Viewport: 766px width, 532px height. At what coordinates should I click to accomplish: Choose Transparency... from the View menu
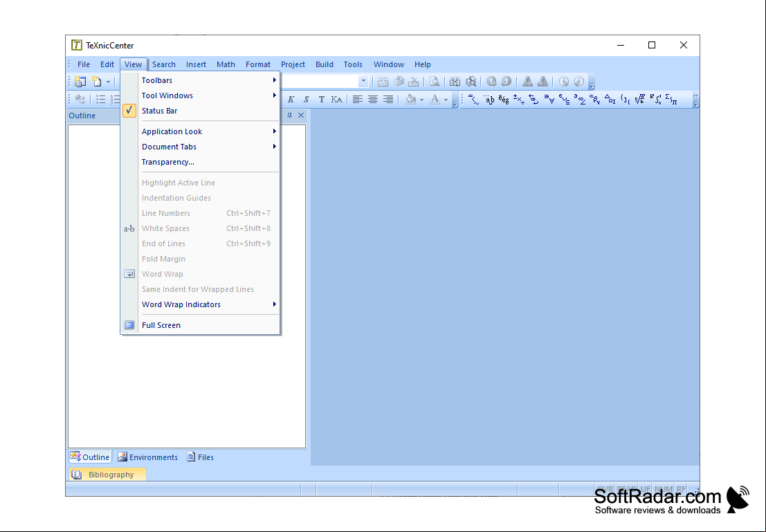pos(200,162)
